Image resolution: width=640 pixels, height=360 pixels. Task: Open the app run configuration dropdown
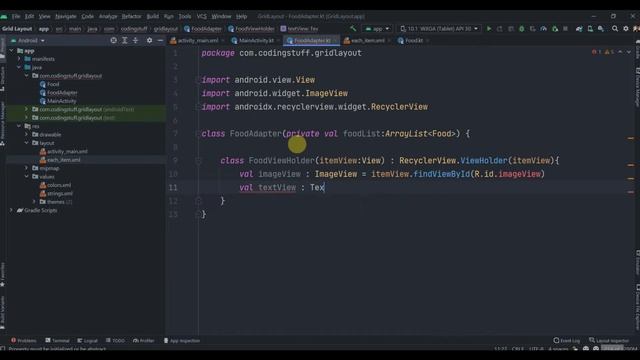point(378,29)
